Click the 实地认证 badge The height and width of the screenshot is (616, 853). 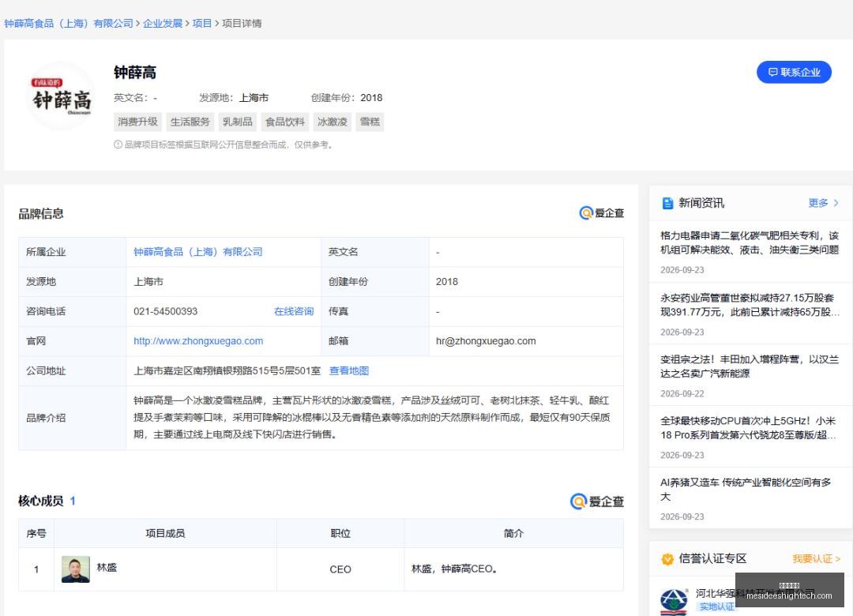716,607
